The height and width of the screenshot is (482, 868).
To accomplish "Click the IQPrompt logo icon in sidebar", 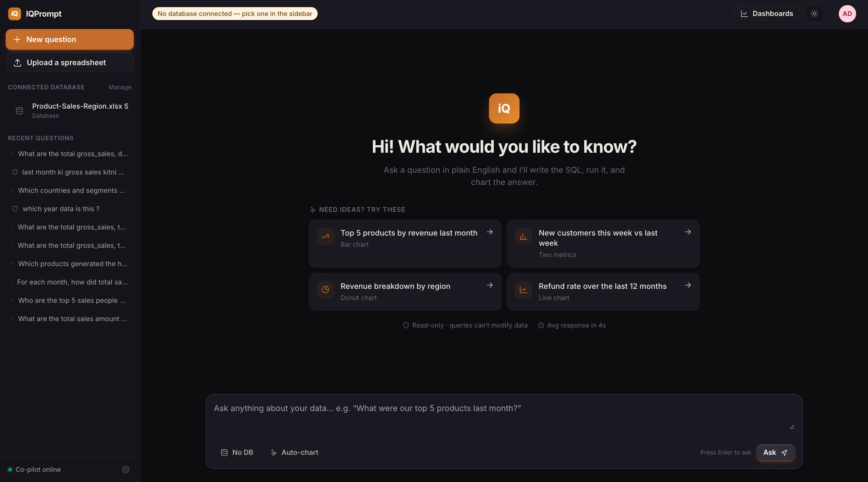I will 14,14.
